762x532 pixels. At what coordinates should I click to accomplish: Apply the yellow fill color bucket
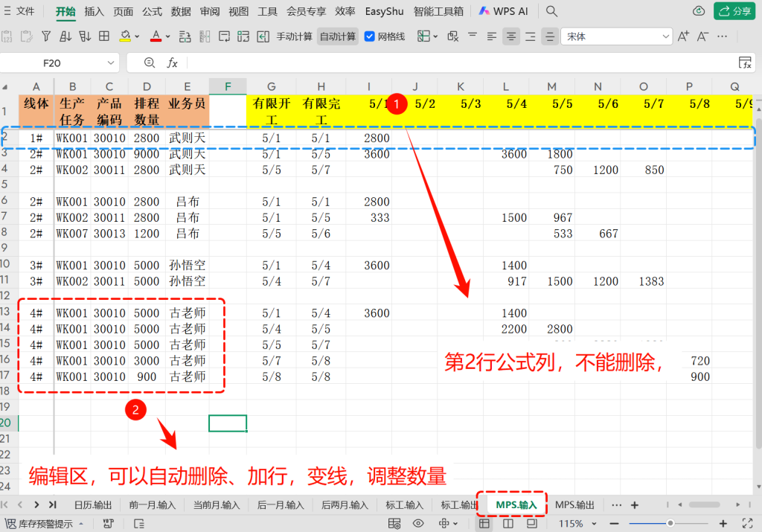125,36
